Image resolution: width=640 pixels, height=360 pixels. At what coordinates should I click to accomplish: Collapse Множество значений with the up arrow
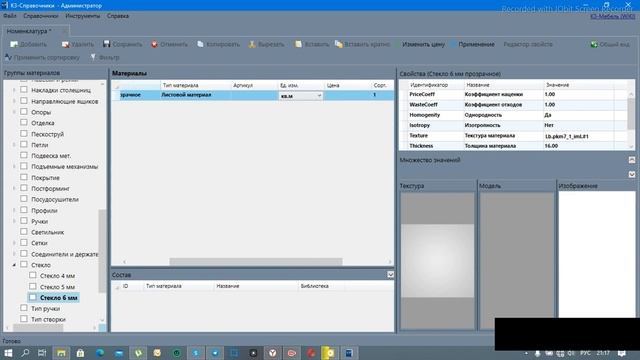point(632,160)
